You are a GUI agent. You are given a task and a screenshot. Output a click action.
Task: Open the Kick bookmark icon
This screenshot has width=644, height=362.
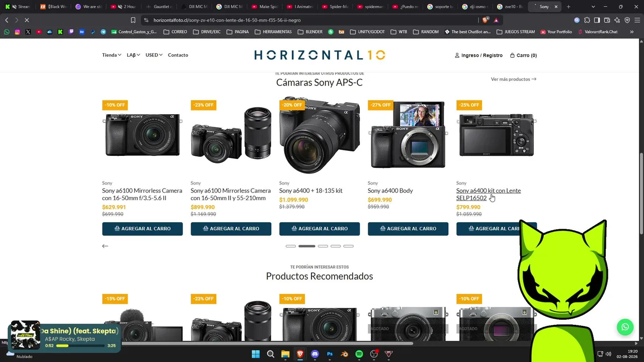60,32
